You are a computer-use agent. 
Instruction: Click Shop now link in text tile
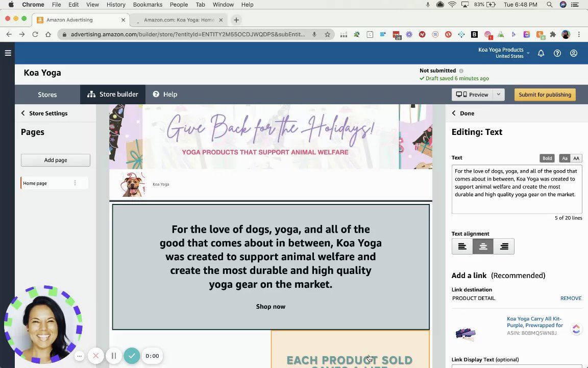tap(271, 307)
